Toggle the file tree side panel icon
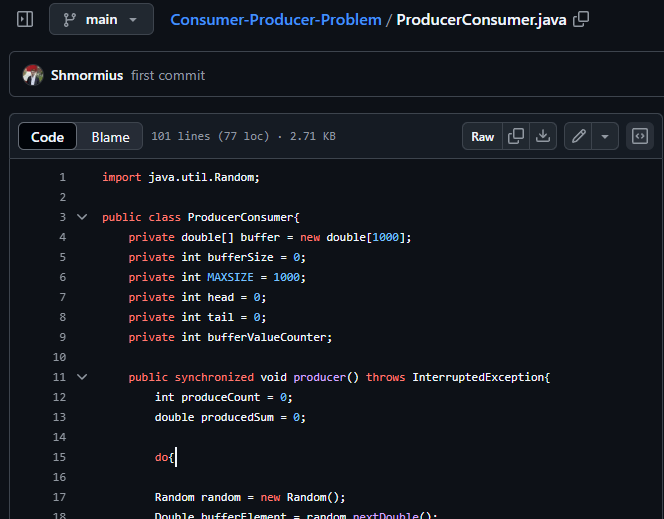The image size is (664, 519). (25, 19)
